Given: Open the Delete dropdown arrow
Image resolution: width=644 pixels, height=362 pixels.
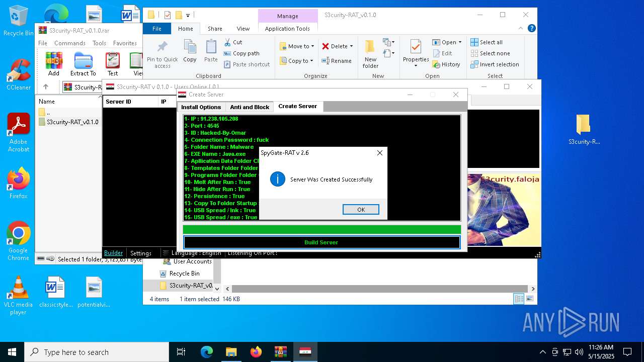Looking at the screenshot, I should (351, 46).
